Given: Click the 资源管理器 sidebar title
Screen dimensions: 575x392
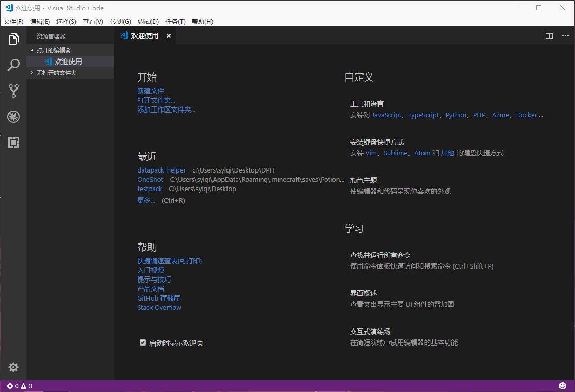Looking at the screenshot, I should point(51,36).
